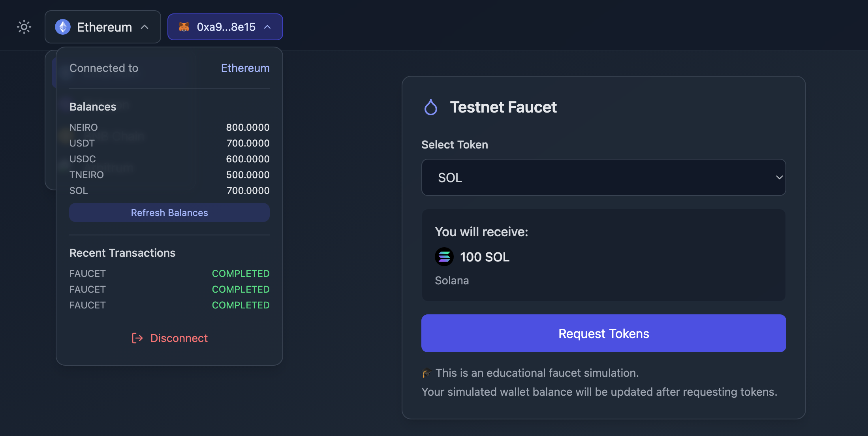
Task: Click the 0xa9...8e15 wallet address text
Action: (x=226, y=27)
